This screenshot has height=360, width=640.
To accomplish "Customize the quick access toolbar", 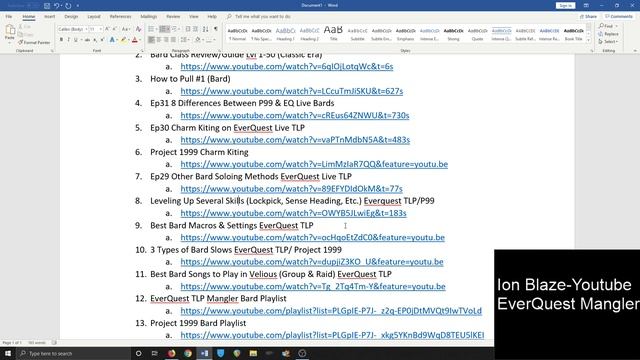I will pos(78,6).
